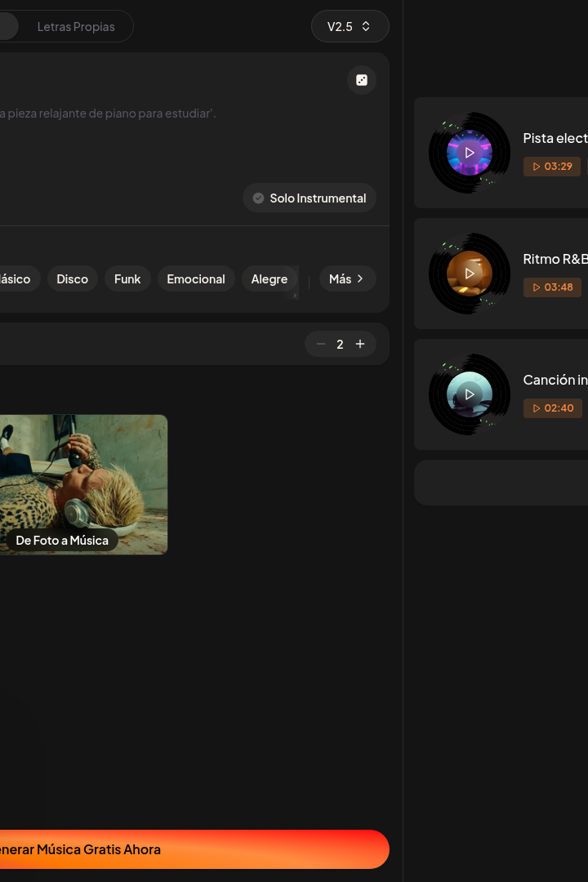
Task: Open the De Foto a Música thumbnail
Action: [84, 484]
